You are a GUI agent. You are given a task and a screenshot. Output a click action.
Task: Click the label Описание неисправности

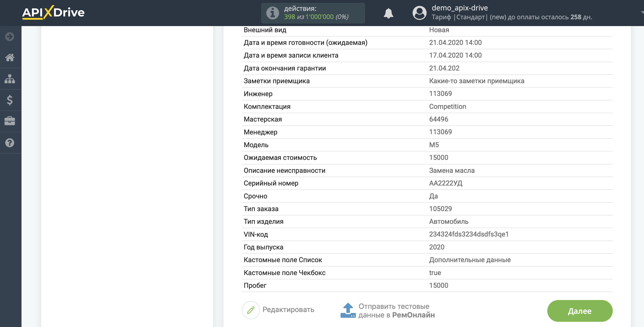pos(284,171)
